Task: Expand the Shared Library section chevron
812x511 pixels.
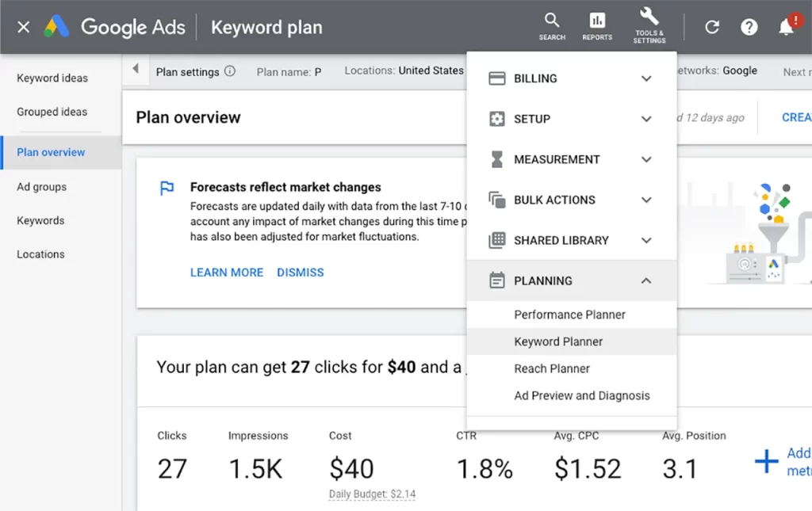Action: point(646,240)
